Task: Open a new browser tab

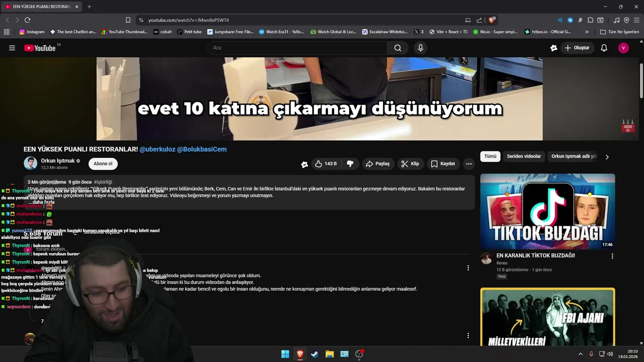Action: tap(89, 7)
